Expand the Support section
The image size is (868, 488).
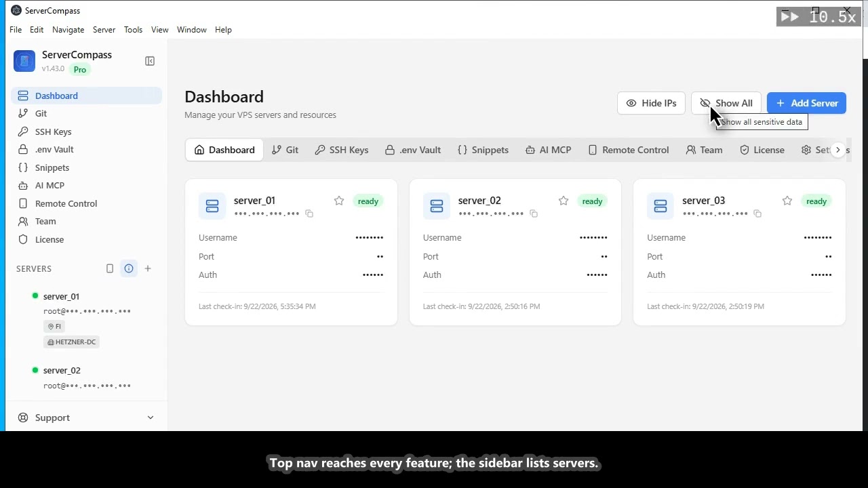coord(86,418)
